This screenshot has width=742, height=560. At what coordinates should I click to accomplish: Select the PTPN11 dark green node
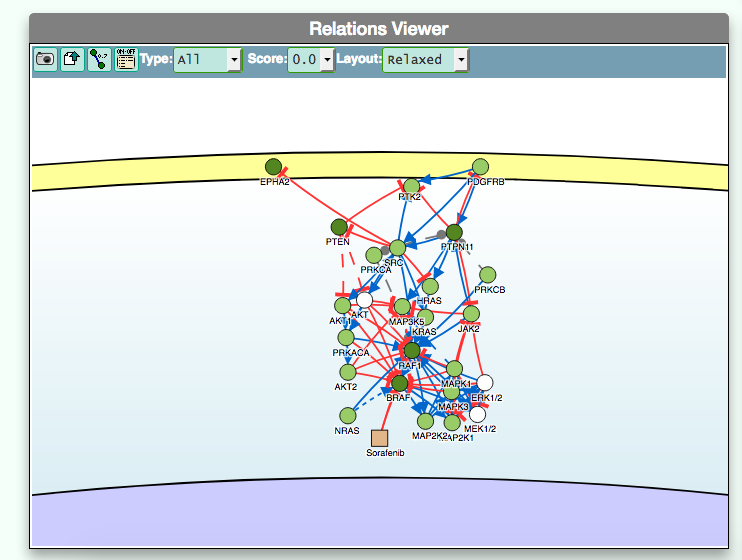tap(454, 232)
